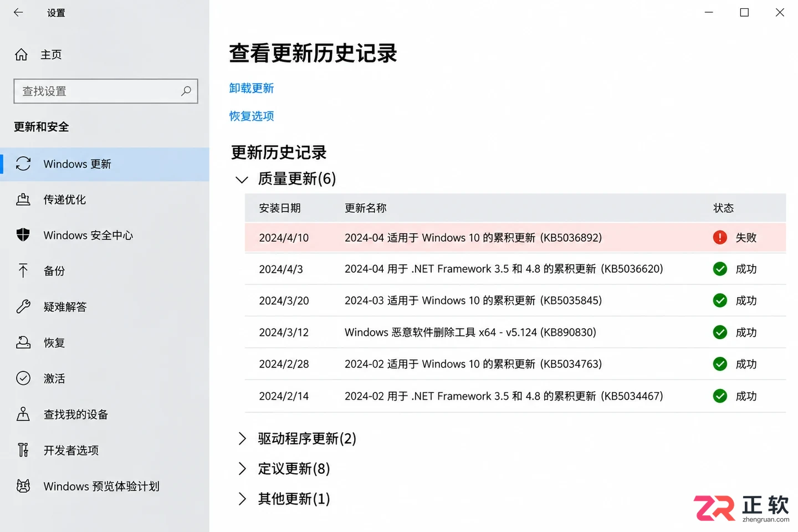Click the 更新名称 column header
Image resolution: width=798 pixels, height=532 pixels.
click(366, 208)
